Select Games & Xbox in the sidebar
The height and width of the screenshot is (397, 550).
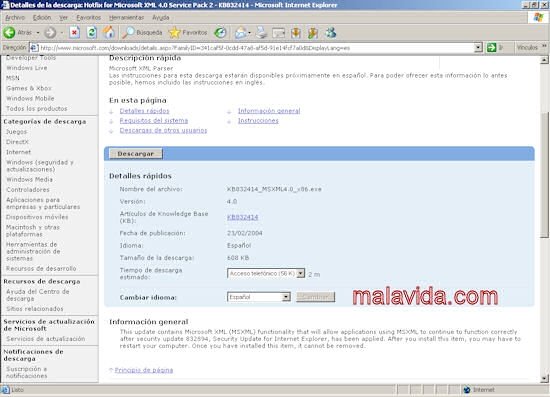coord(29,88)
